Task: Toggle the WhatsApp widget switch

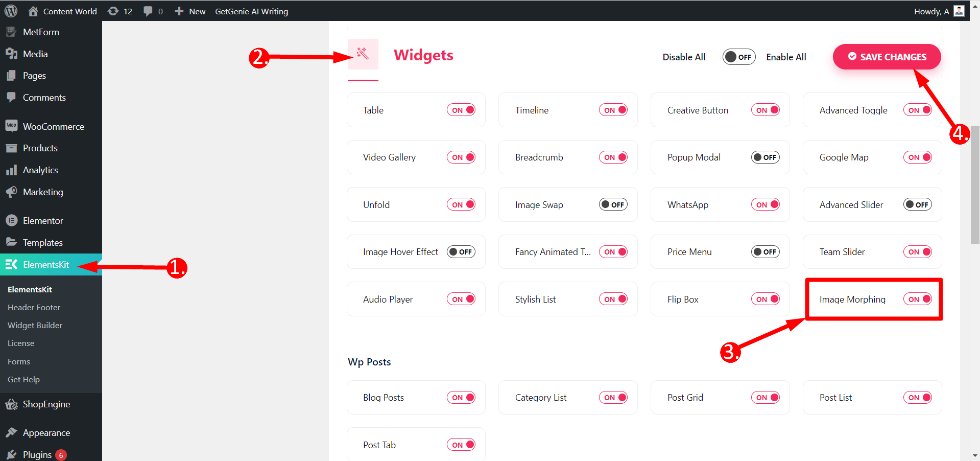Action: pos(766,204)
